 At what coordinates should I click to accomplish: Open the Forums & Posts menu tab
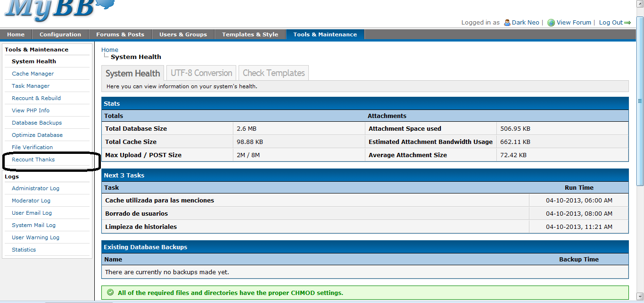point(120,34)
